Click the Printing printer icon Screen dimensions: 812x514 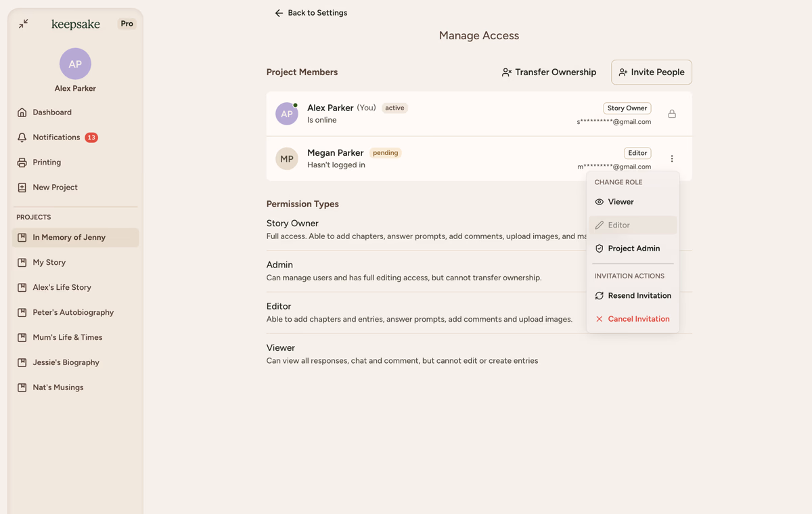(x=22, y=163)
